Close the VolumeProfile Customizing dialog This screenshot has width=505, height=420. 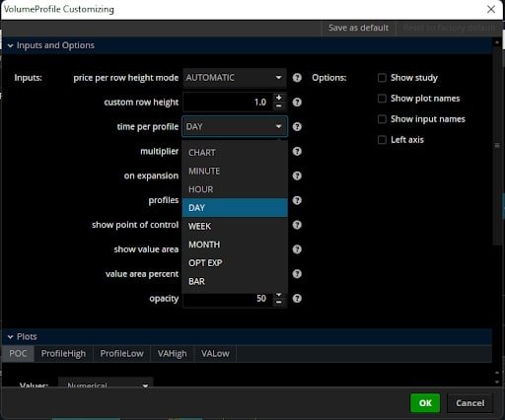click(491, 9)
